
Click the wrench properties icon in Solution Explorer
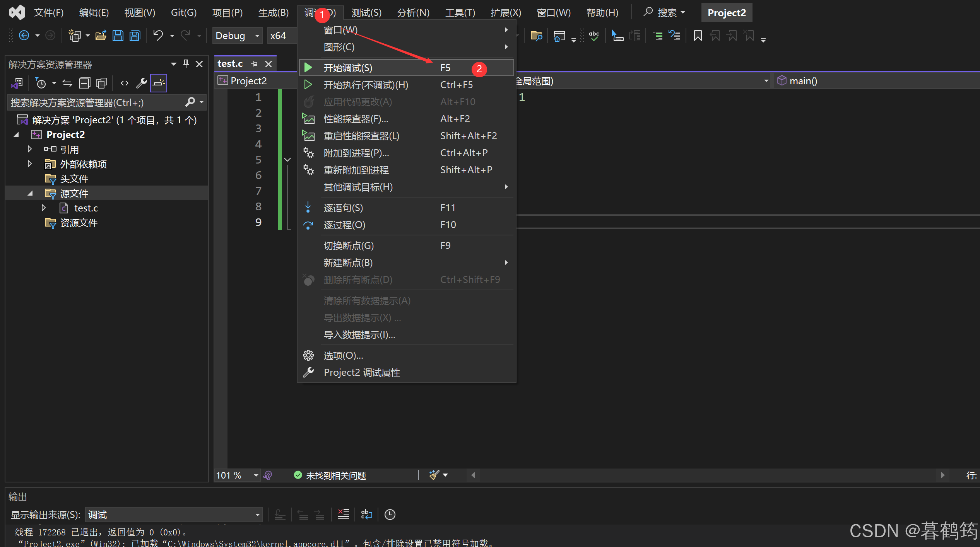pos(142,83)
